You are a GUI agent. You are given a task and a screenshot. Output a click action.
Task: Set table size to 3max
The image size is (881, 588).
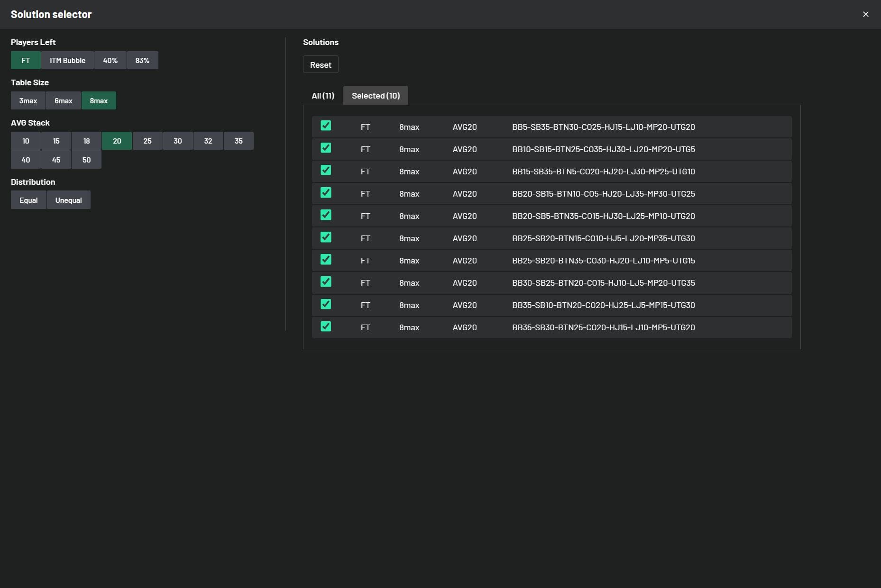(x=28, y=101)
